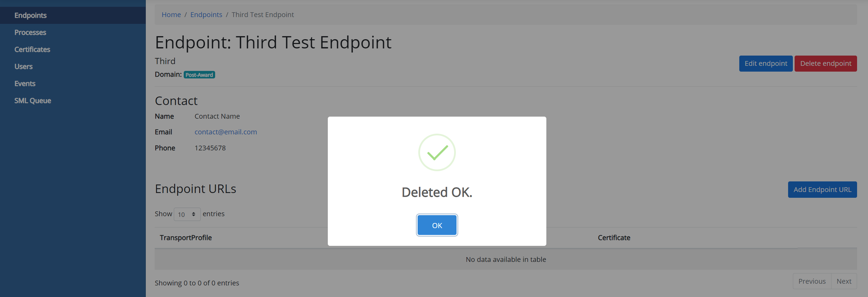Navigate to SML Queue
This screenshot has width=868, height=297.
[x=33, y=101]
